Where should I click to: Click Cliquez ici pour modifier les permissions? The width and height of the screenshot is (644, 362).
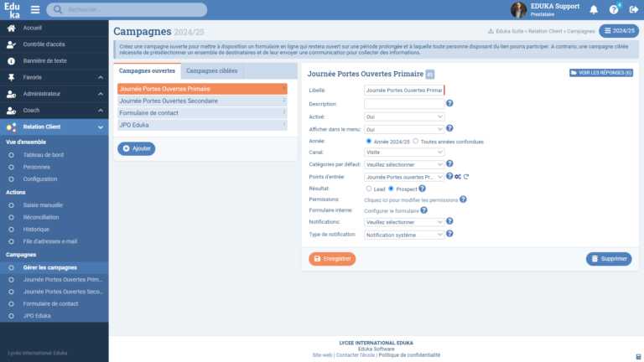click(410, 200)
